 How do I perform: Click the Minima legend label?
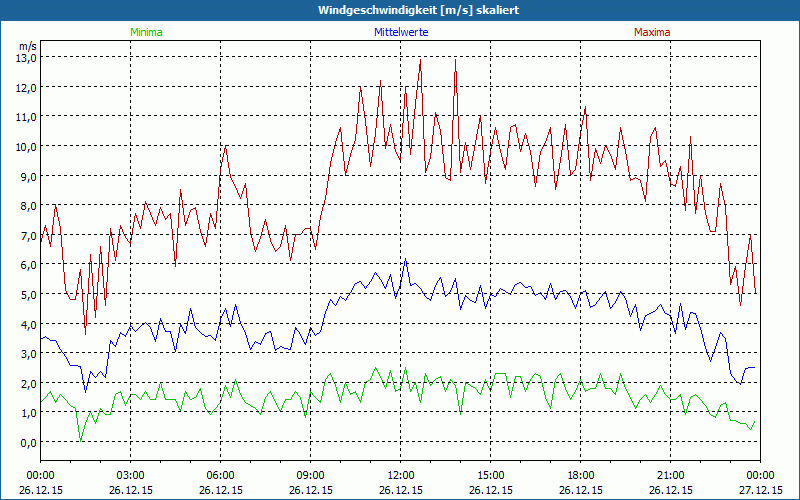tap(146, 32)
